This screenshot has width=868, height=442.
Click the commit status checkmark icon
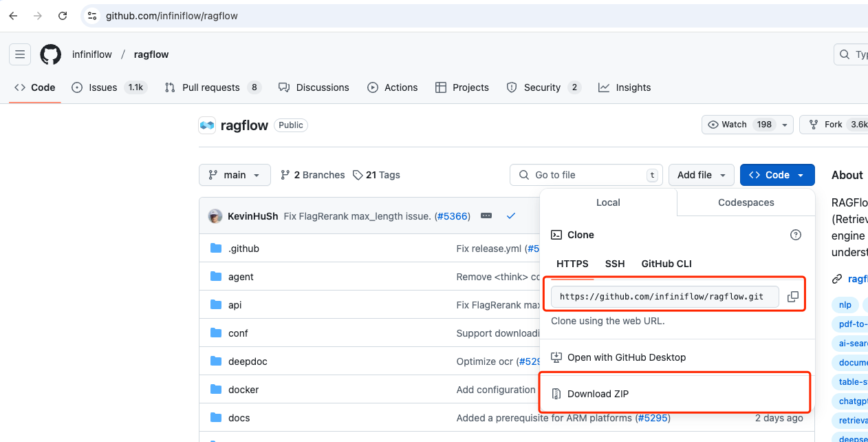(511, 215)
